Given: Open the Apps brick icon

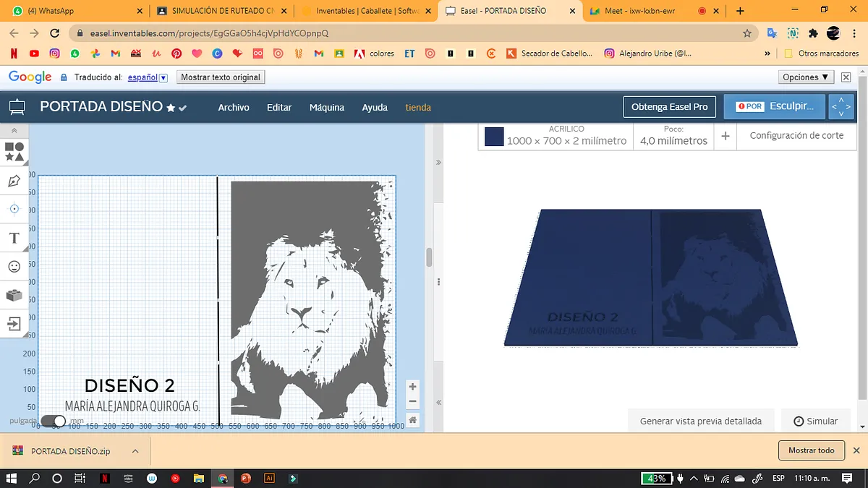Looking at the screenshot, I should pos(14,295).
